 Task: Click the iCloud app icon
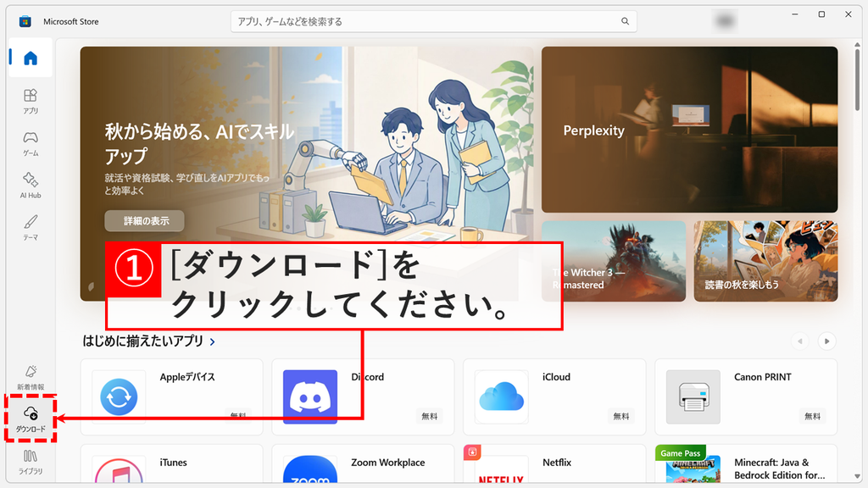[502, 397]
